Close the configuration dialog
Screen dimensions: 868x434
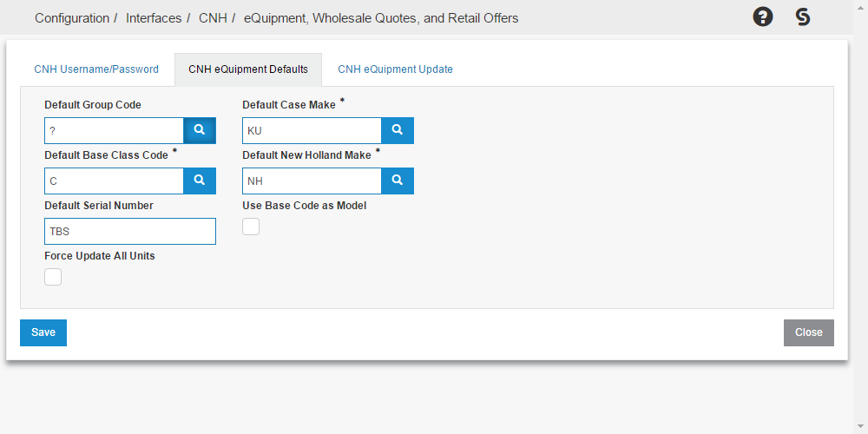click(x=808, y=332)
